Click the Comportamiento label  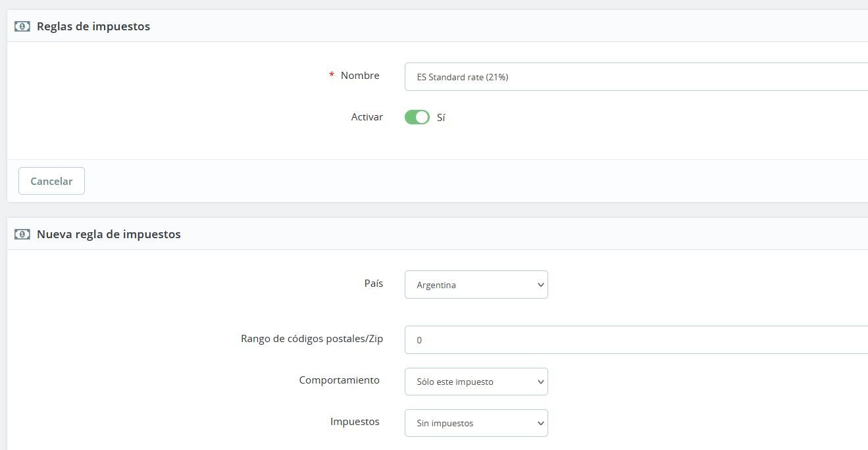pos(339,380)
